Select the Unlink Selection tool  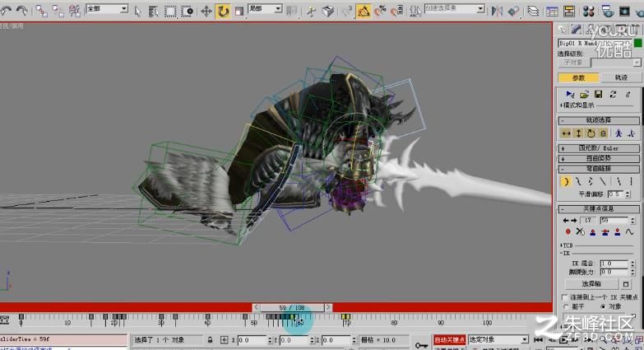coord(58,11)
